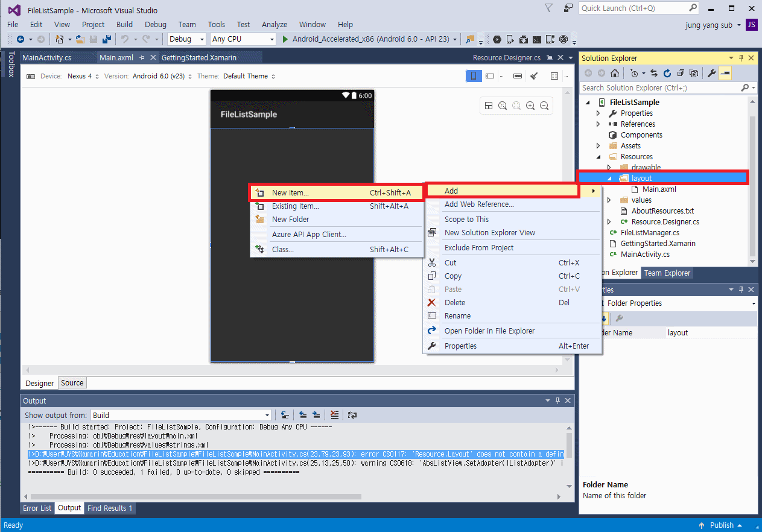Screen dimensions: 762x532
Task: Change the Default Theme selector
Action: 249,76
